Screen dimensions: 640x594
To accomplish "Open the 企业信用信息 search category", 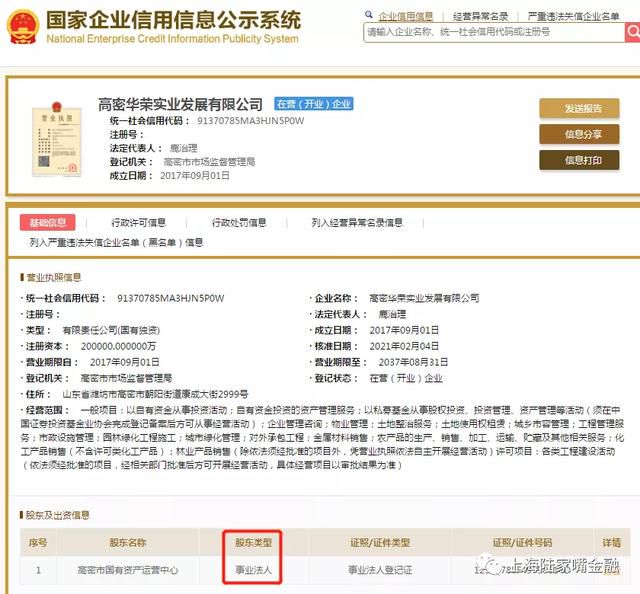I will (405, 16).
